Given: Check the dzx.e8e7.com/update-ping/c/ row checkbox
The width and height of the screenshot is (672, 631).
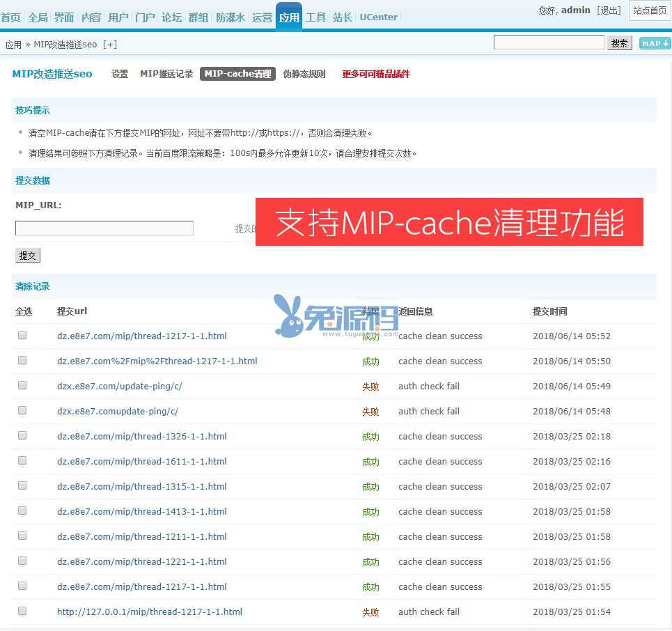Looking at the screenshot, I should coord(22,385).
